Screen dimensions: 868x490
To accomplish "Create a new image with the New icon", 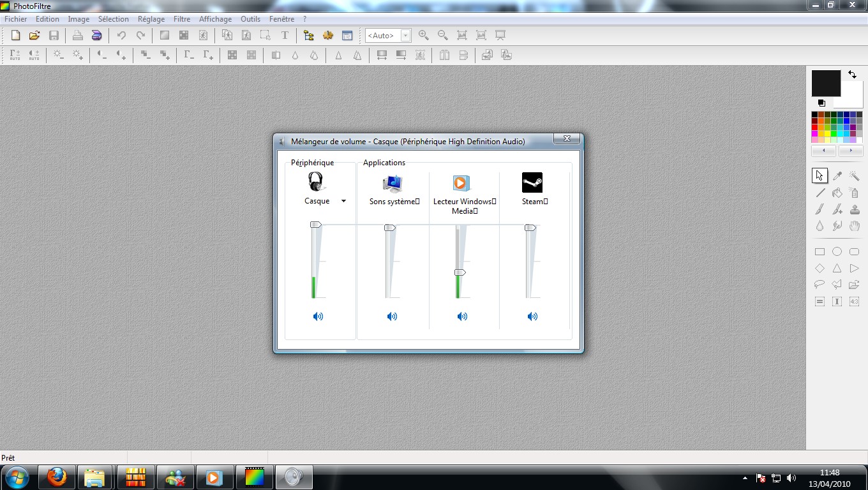I will [15, 36].
